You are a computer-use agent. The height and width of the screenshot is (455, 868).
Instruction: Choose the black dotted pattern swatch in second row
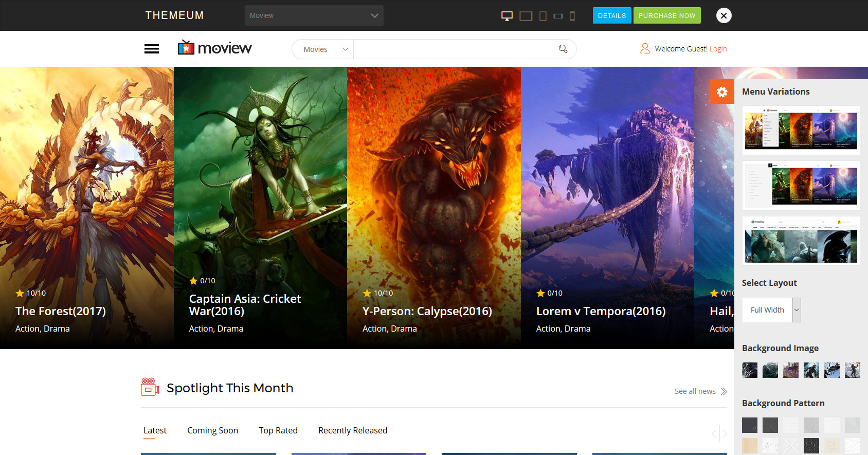(811, 446)
